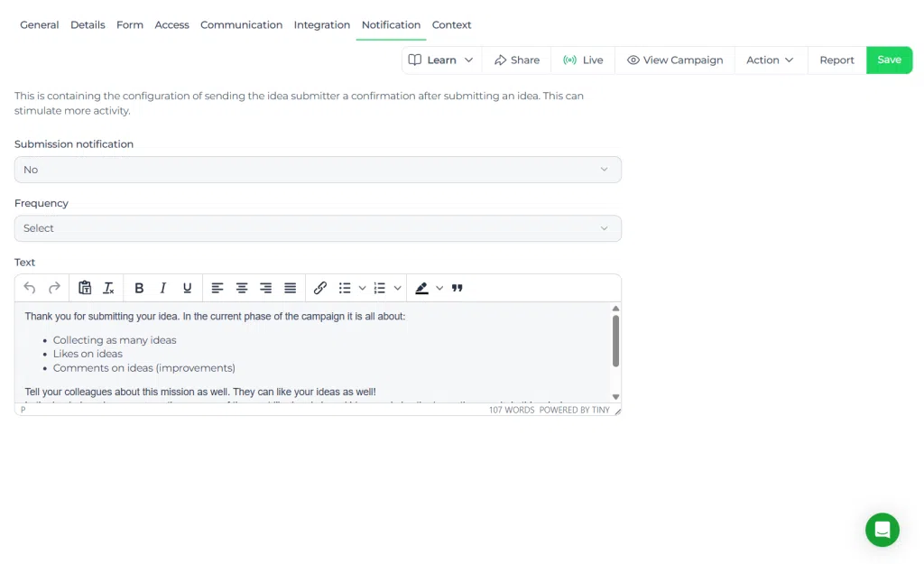The height and width of the screenshot is (564, 924).
Task: Toggle Italic formatting
Action: [163, 288]
